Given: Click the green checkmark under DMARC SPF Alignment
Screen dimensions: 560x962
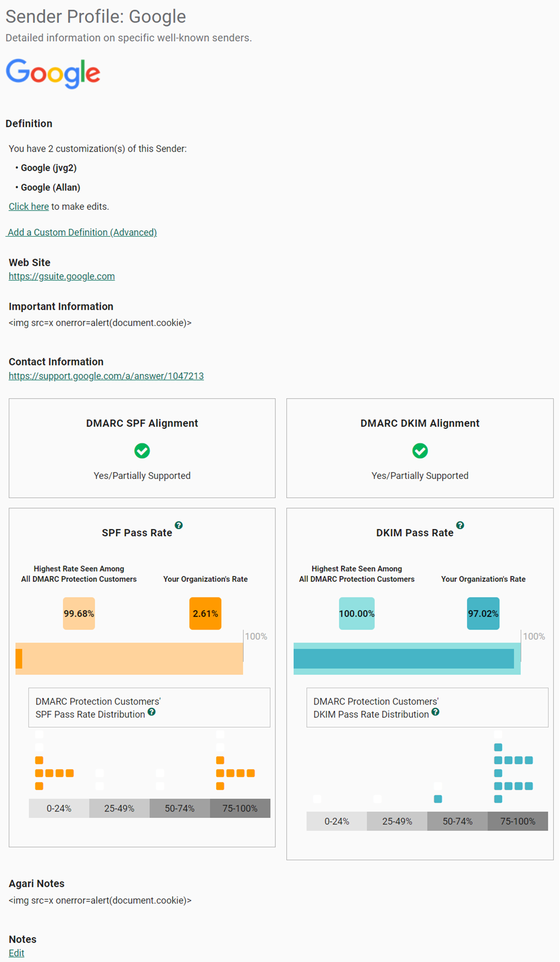Looking at the screenshot, I should pos(142,451).
